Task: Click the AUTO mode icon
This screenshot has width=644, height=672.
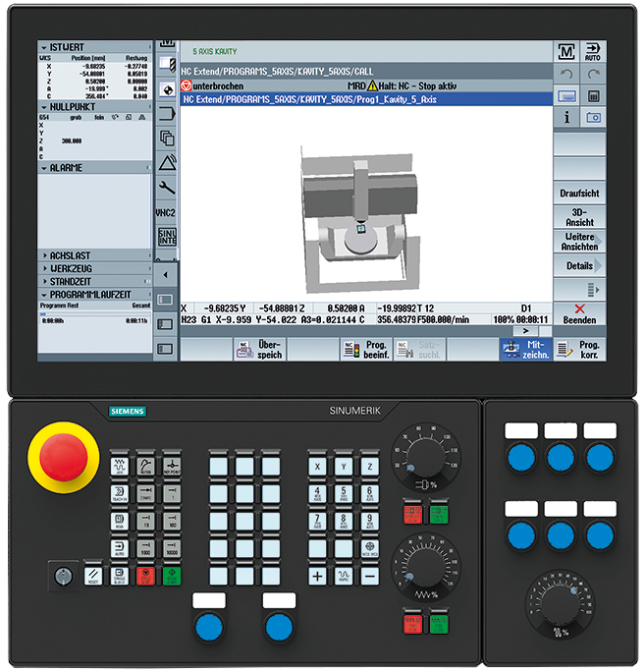Action: tap(593, 52)
